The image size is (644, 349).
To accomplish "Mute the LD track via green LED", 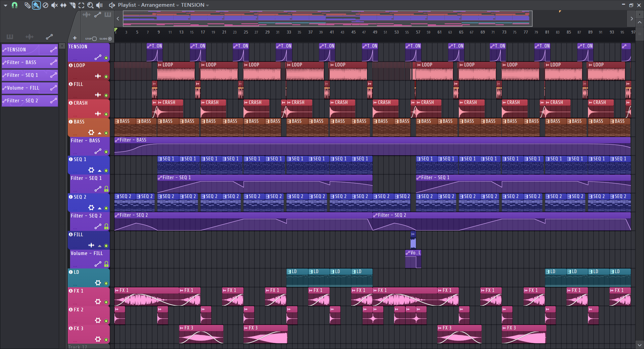I will [106, 283].
